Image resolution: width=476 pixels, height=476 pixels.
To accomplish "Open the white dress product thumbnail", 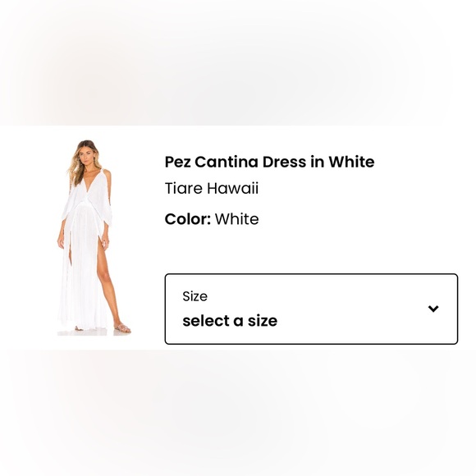I will [x=94, y=238].
